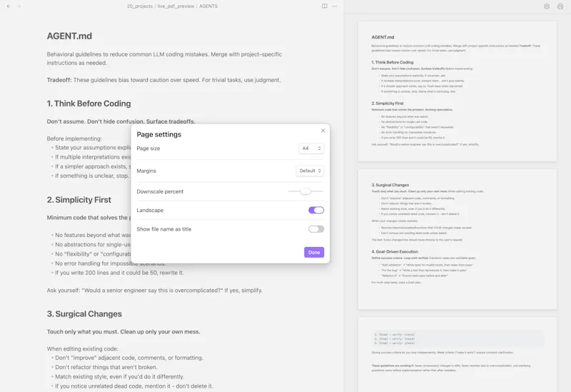Click 'If you notice unrelated dead code' bullet
The image size is (571, 392).
point(133,386)
